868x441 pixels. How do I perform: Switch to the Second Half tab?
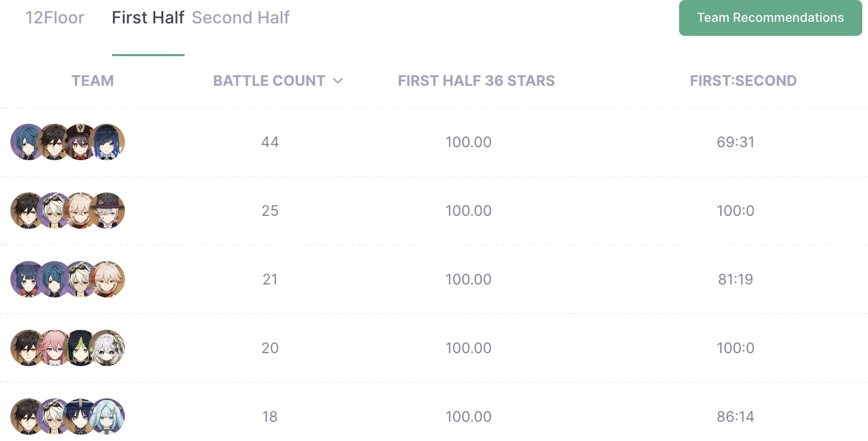click(240, 18)
